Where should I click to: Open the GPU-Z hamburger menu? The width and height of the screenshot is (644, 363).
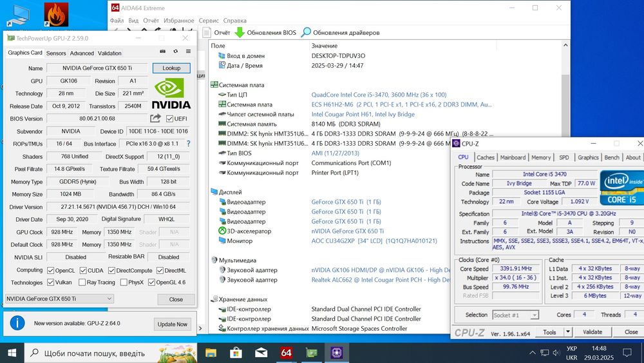188,52
